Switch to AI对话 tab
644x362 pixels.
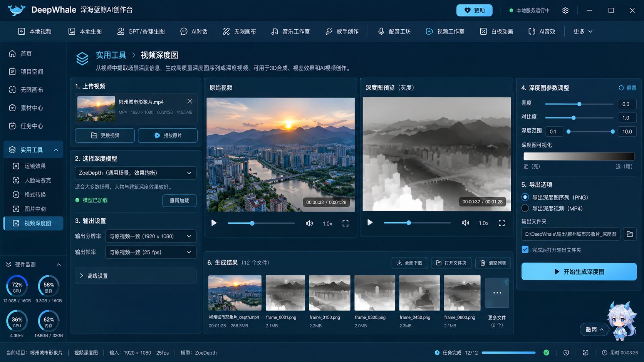pyautogui.click(x=194, y=32)
